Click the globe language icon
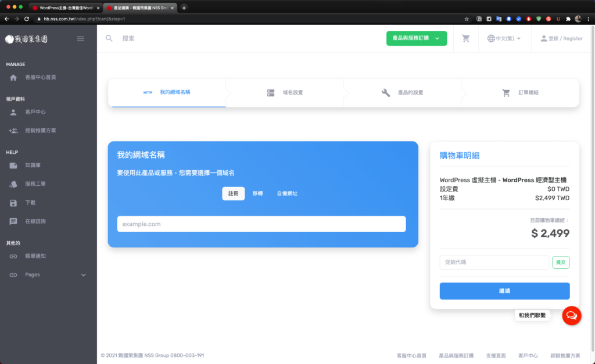The width and height of the screenshot is (595, 364). [491, 38]
